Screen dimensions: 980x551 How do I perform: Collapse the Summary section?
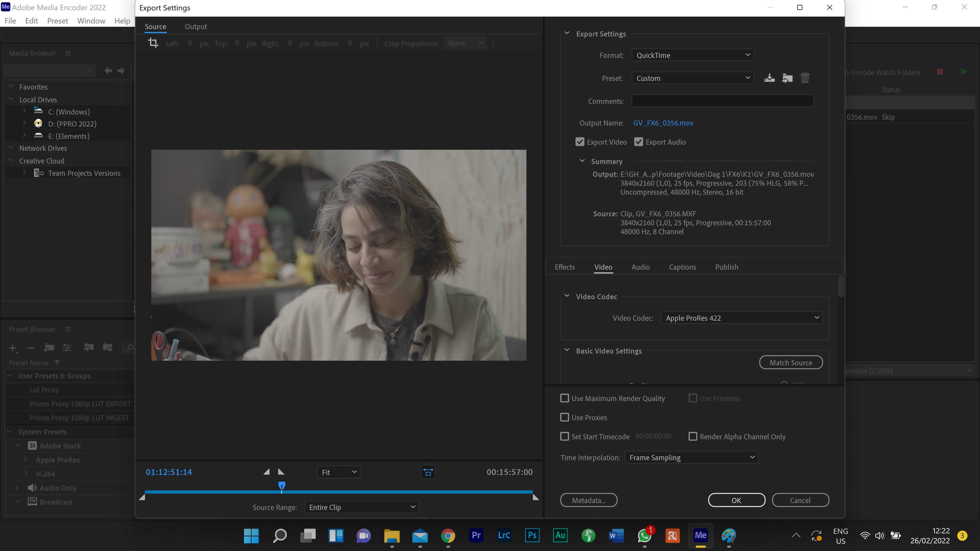582,161
